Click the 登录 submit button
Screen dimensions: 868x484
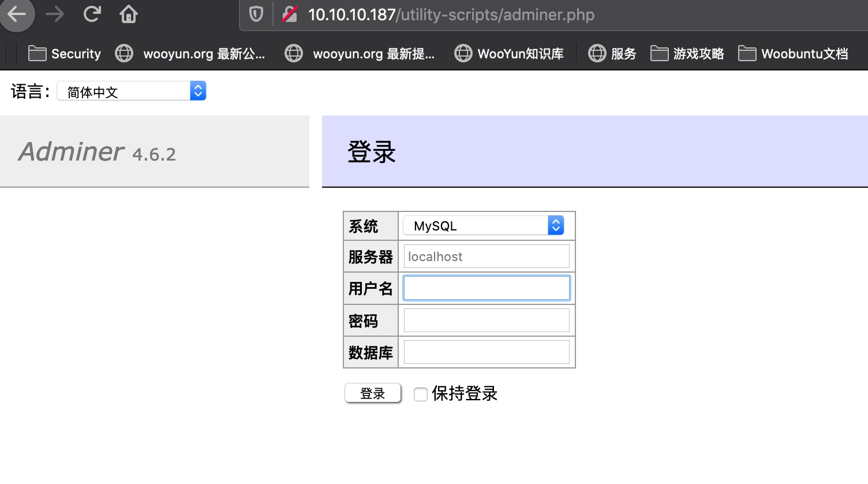[373, 393]
